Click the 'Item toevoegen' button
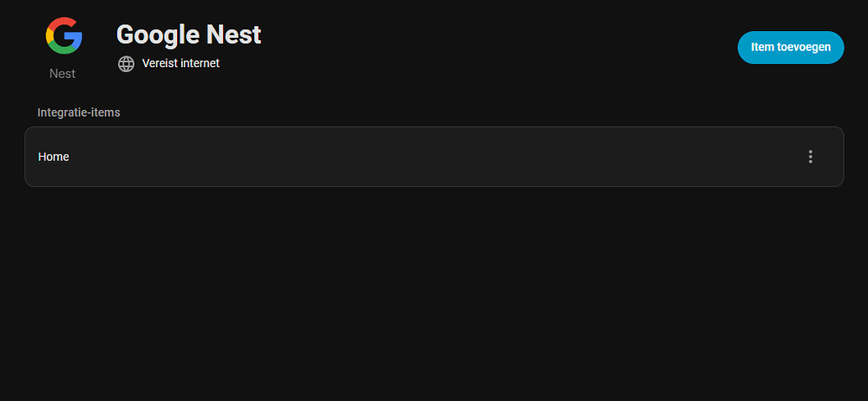This screenshot has height=401, width=868. point(790,48)
